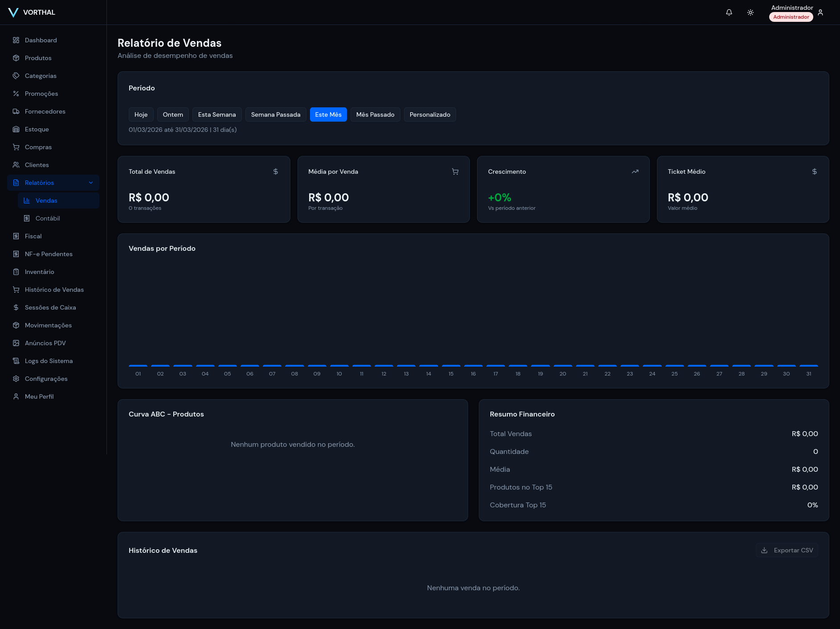840x629 pixels.
Task: Open the Sessões de Caixa item
Action: 50,307
